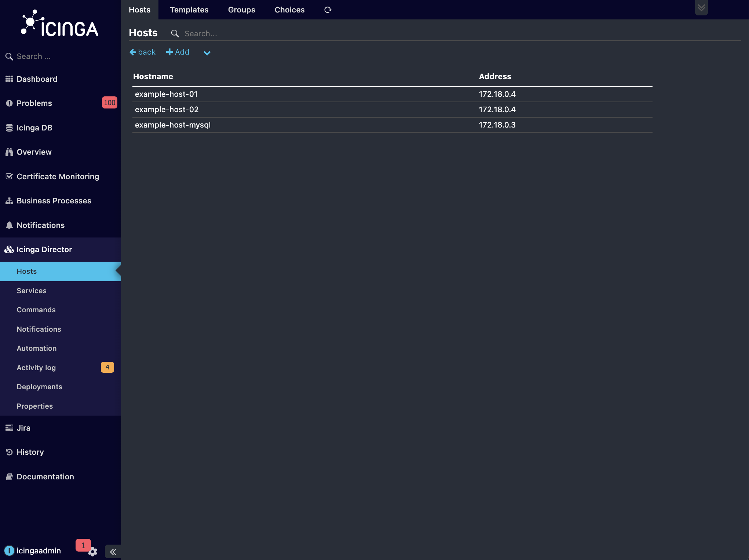Viewport: 749px width, 560px height.
Task: Click example-host-01 address 172.18.0.4
Action: point(497,94)
